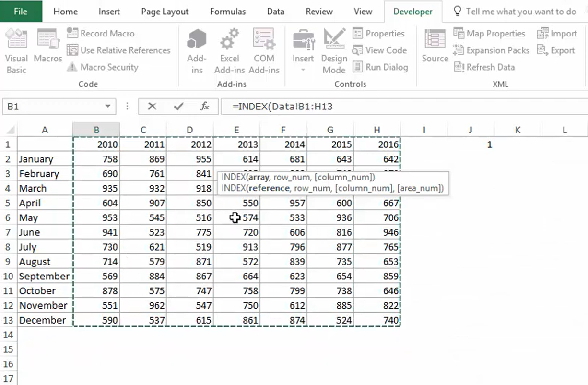
Task: Click the XML Import button
Action: pos(557,33)
